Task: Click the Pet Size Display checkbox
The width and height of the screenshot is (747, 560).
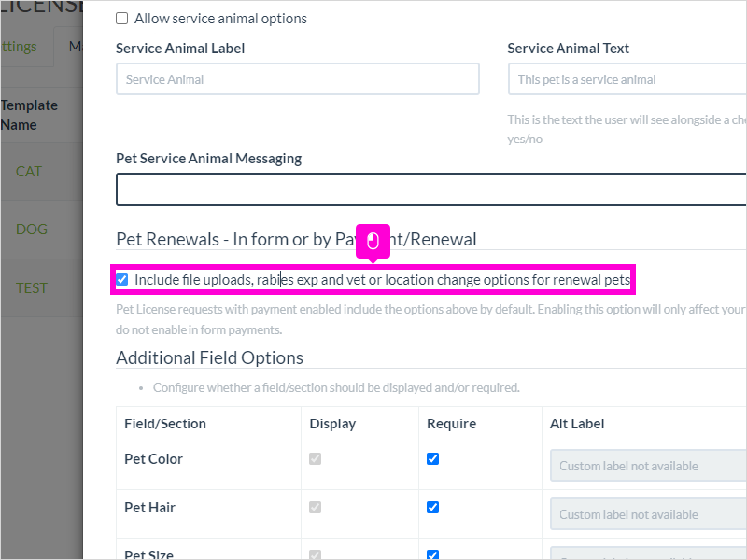Action: point(315,554)
